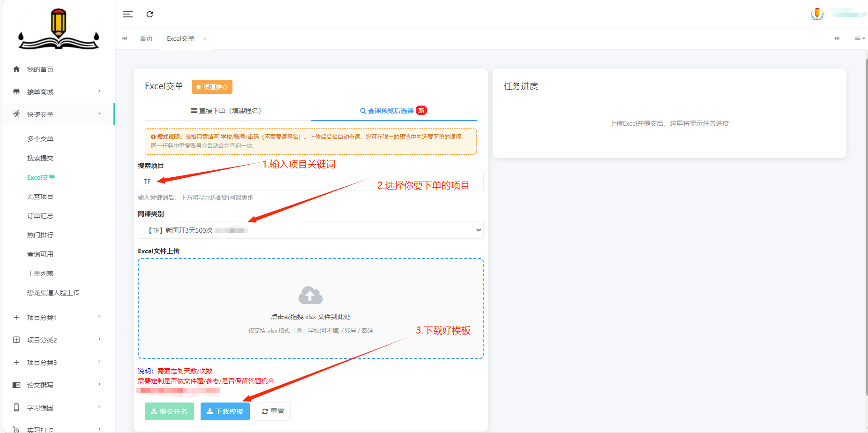Open 多个交单 submenu item
The image size is (868, 433).
40,139
